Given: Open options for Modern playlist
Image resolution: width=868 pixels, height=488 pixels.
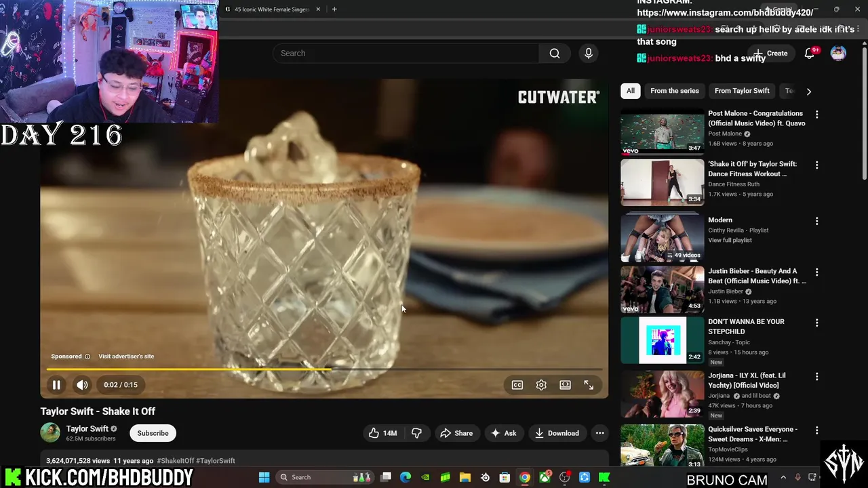Looking at the screenshot, I should [816, 221].
